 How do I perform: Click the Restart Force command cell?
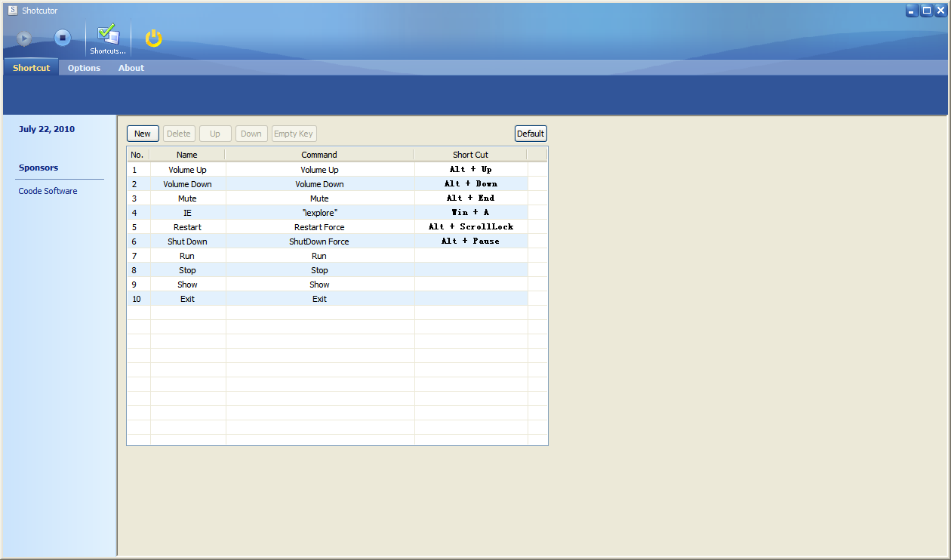(x=320, y=227)
